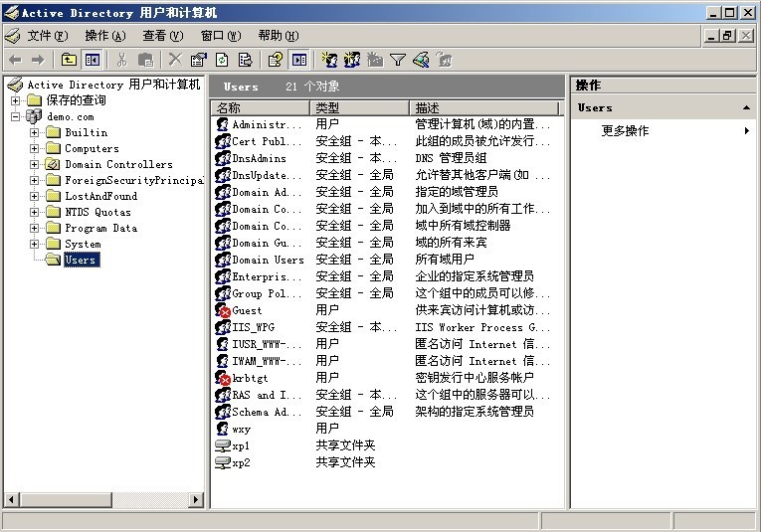Open 更多操作 in action pane

[625, 131]
